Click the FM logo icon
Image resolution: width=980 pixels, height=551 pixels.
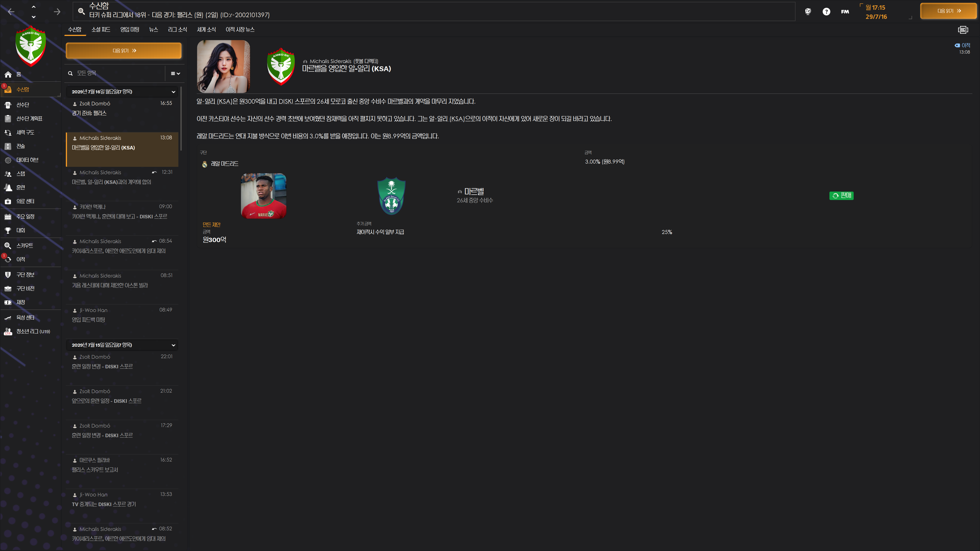[845, 12]
